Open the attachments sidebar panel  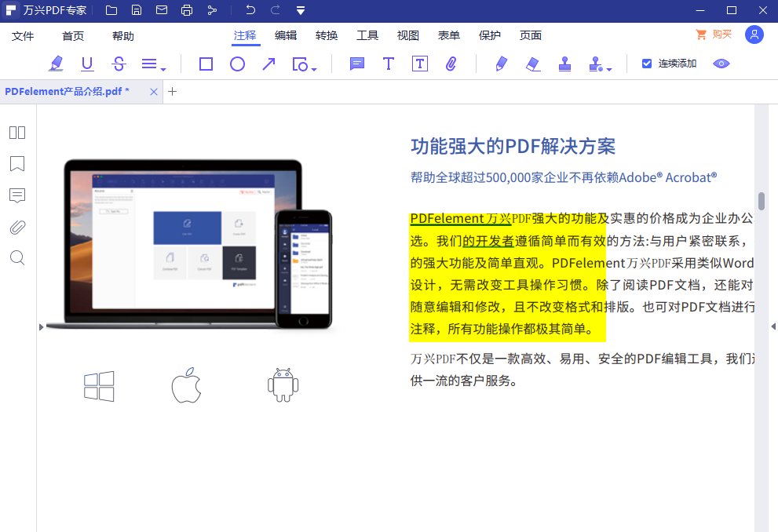point(17,227)
